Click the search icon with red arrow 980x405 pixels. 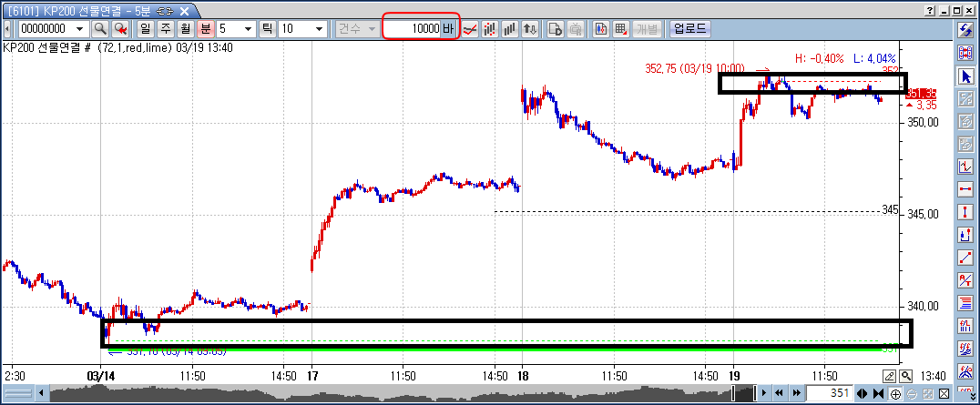120,28
